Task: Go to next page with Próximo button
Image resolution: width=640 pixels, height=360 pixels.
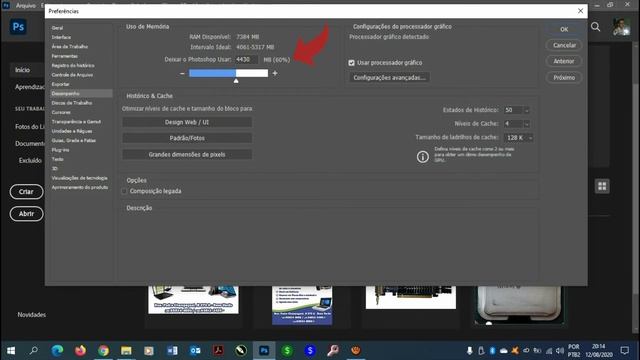Action: (x=564, y=78)
